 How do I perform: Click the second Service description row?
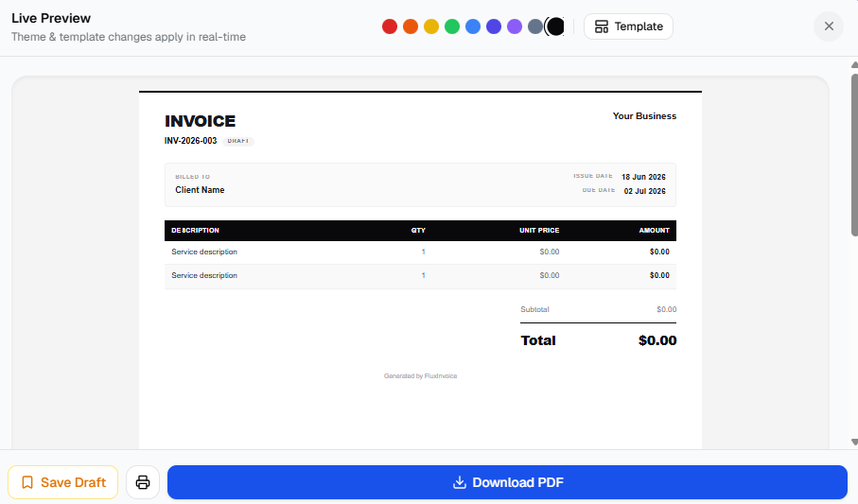coord(420,276)
